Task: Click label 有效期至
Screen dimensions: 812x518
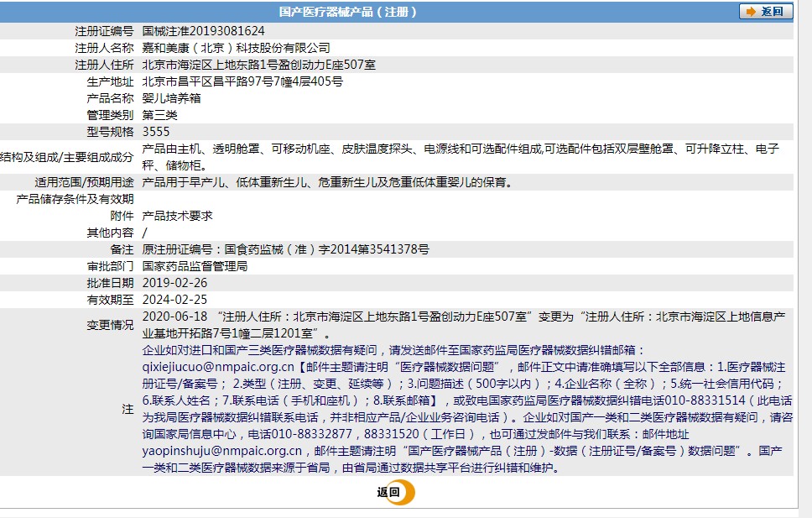Action: pyautogui.click(x=110, y=300)
